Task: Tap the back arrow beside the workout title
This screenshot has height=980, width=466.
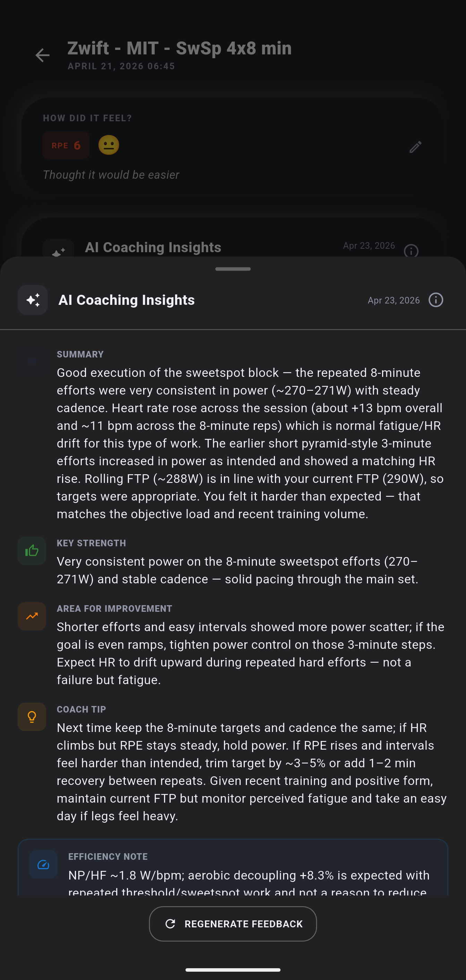Action: pyautogui.click(x=42, y=55)
